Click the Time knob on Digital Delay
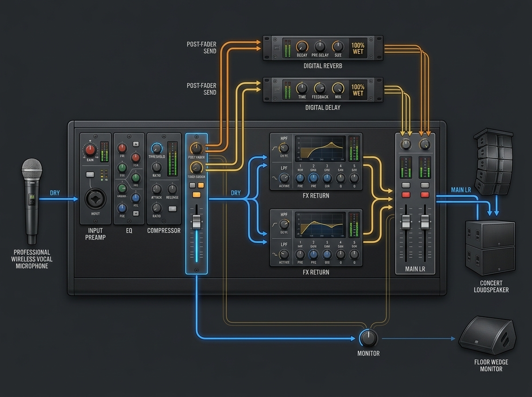This screenshot has width=532, height=397. point(302,88)
